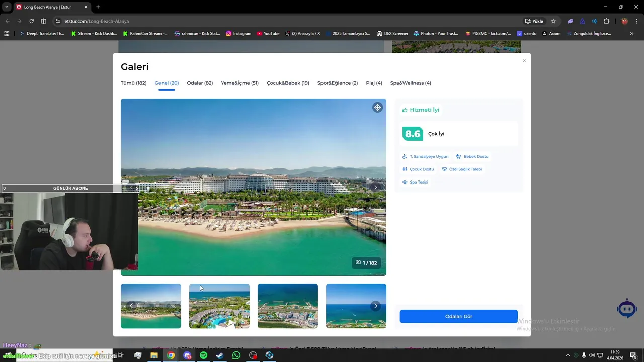The width and height of the screenshot is (644, 362).
Task: Click the Hizmeti İyi thumbs-up label
Action: pos(421,110)
